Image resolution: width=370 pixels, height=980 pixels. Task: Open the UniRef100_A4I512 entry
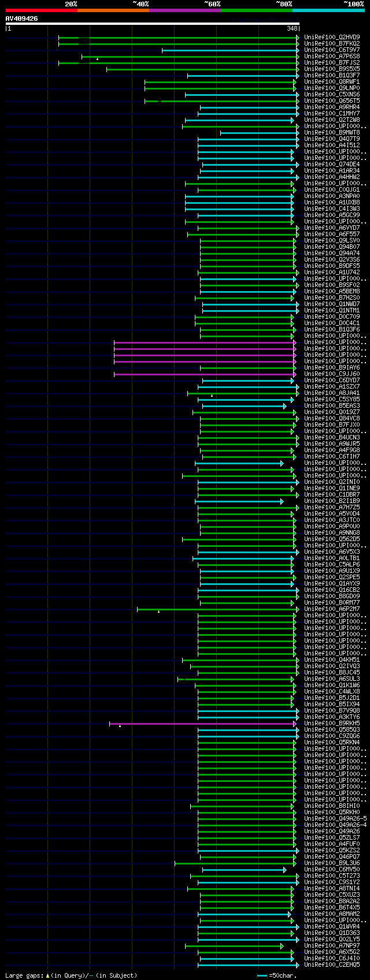332,146
